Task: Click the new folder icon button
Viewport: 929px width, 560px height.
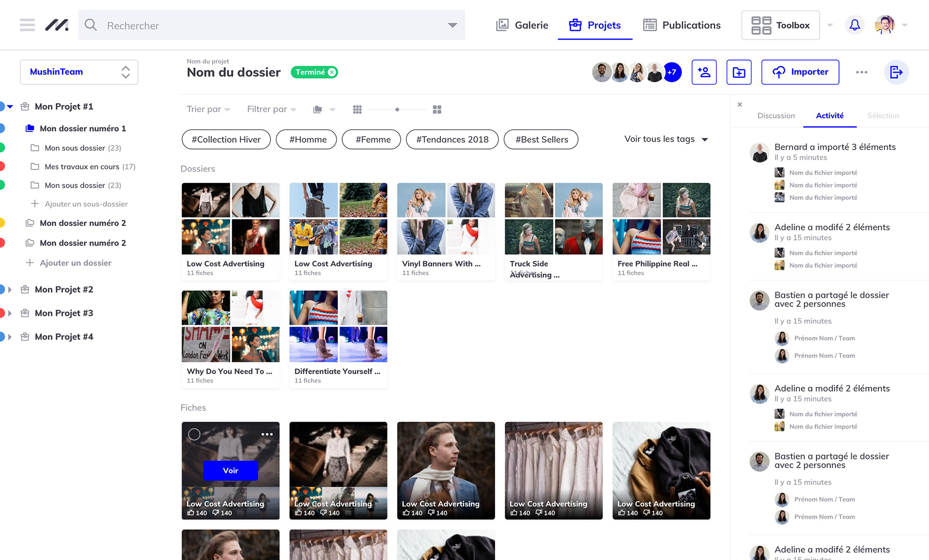Action: [x=739, y=72]
